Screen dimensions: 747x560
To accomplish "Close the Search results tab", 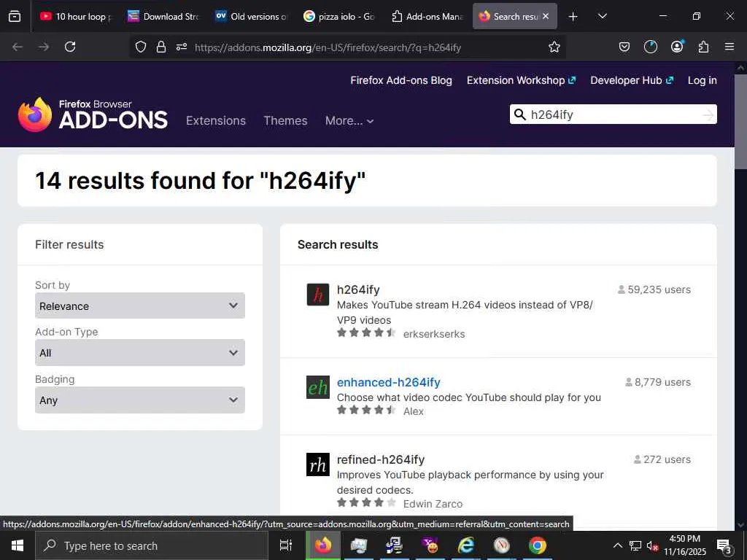I will [546, 16].
